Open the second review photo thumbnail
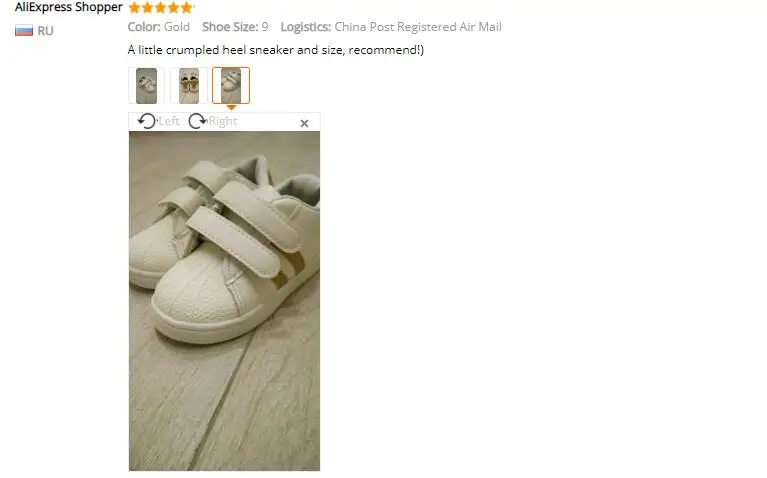This screenshot has height=478, width=767. click(x=189, y=86)
